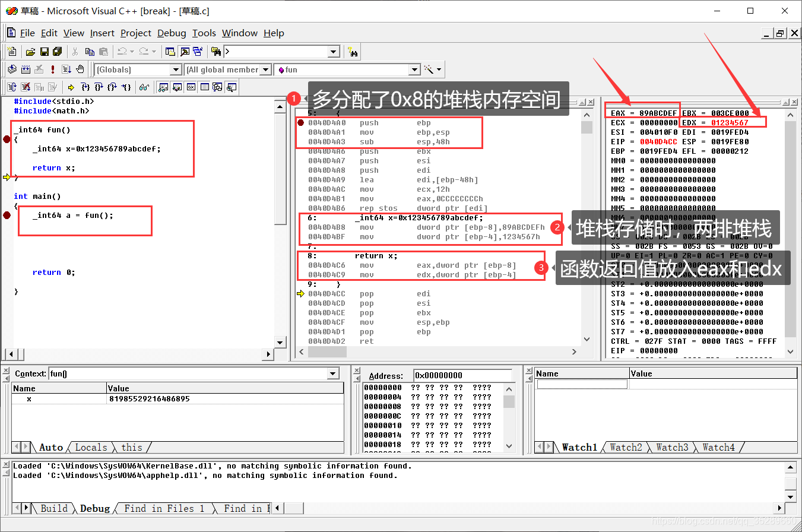802x532 pixels.
Task: Click the Save All toolbar icon
Action: (x=58, y=52)
